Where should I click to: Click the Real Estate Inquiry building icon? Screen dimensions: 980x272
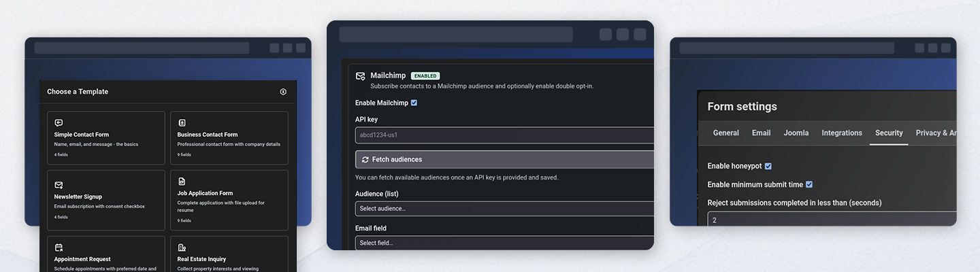point(182,248)
